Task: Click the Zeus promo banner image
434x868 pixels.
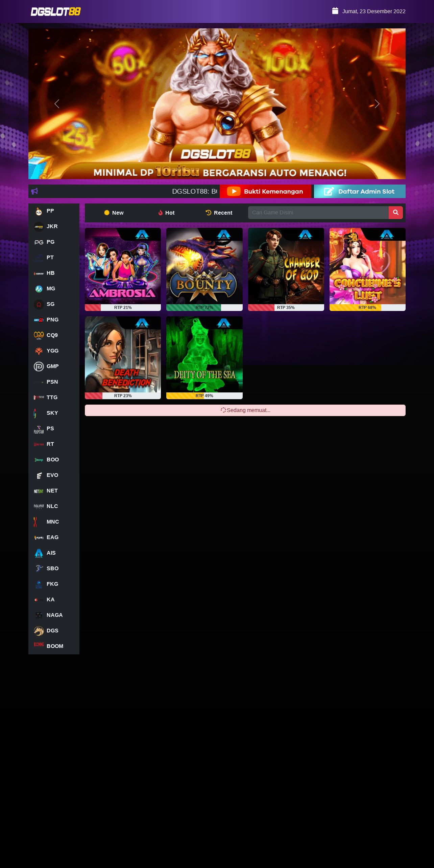Action: click(x=217, y=104)
